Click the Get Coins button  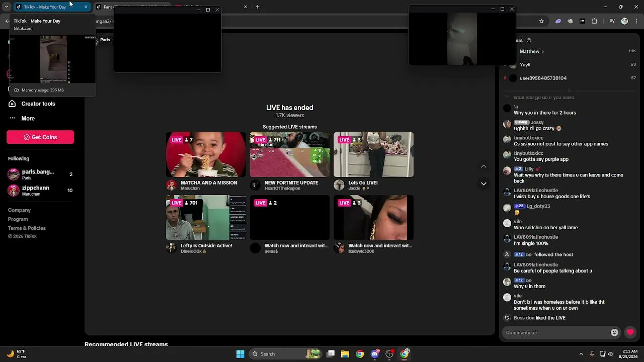(x=40, y=137)
